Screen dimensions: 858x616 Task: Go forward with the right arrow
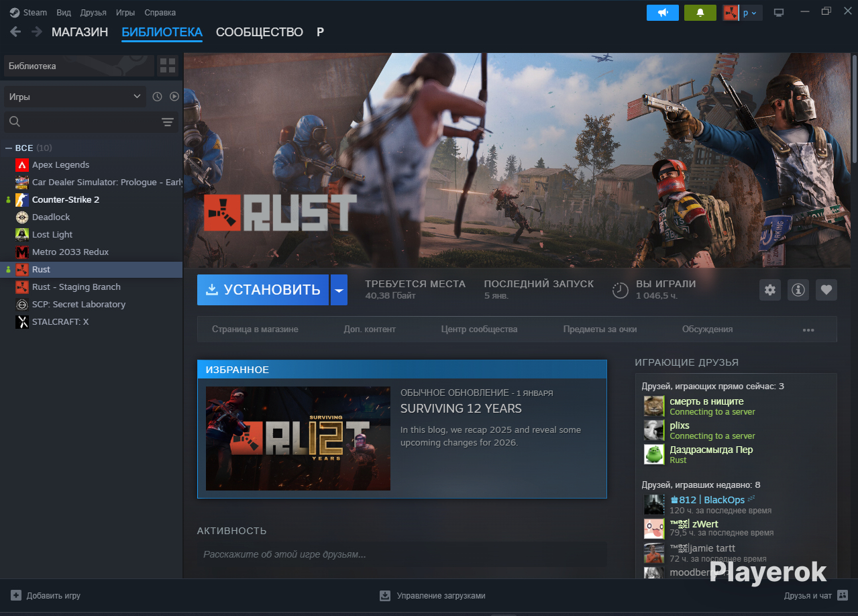click(x=37, y=32)
